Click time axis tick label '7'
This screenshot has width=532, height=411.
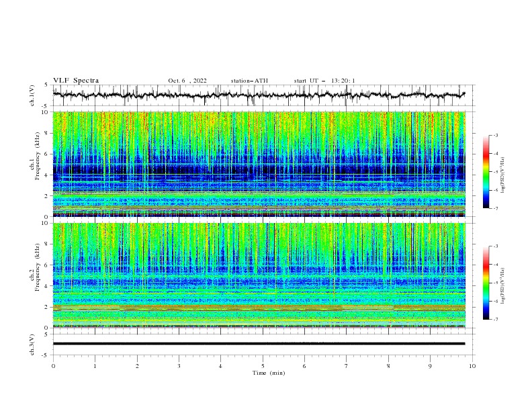347,366
